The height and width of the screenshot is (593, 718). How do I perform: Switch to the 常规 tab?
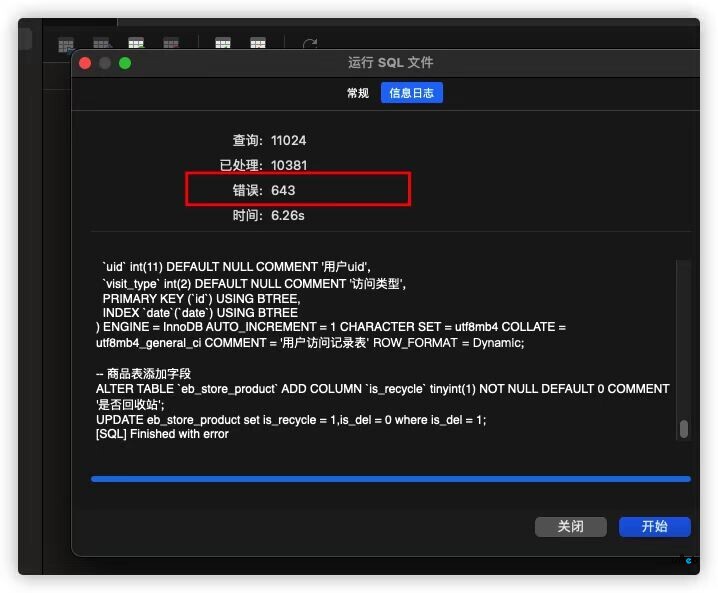[x=358, y=93]
